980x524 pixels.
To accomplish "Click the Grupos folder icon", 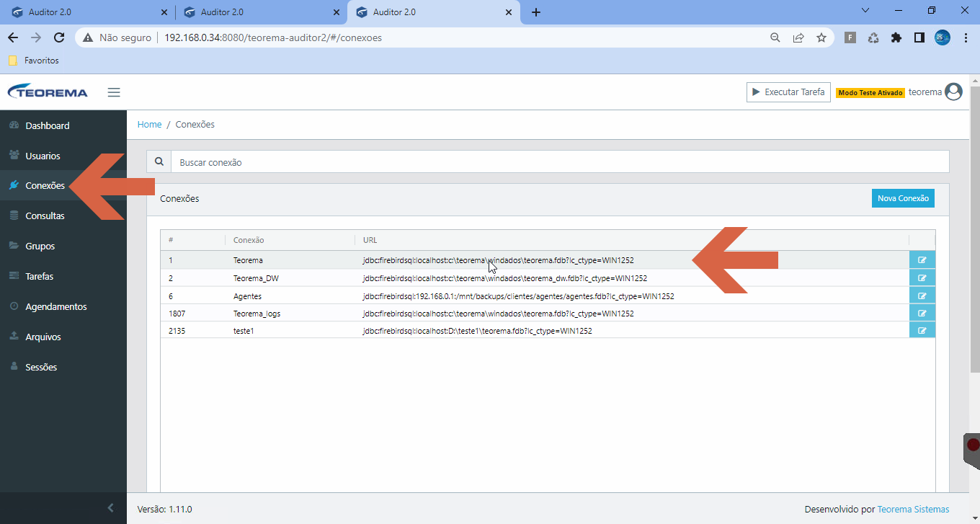I will [x=14, y=246].
